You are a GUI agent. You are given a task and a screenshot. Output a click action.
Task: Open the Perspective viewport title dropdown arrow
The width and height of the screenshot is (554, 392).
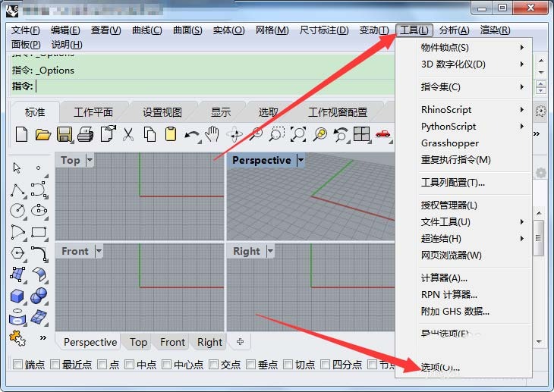300,160
